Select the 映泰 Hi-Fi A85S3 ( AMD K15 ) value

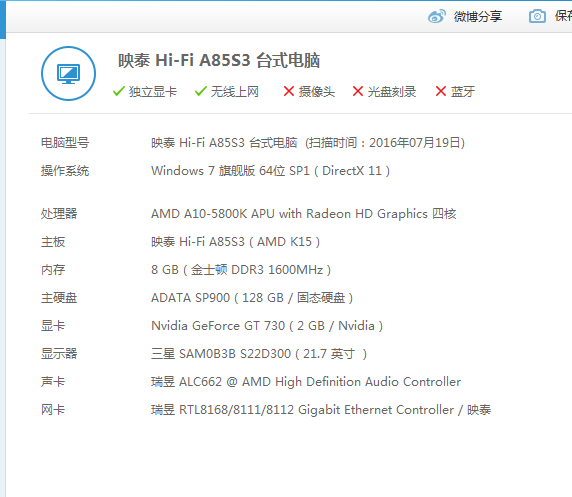pos(235,242)
